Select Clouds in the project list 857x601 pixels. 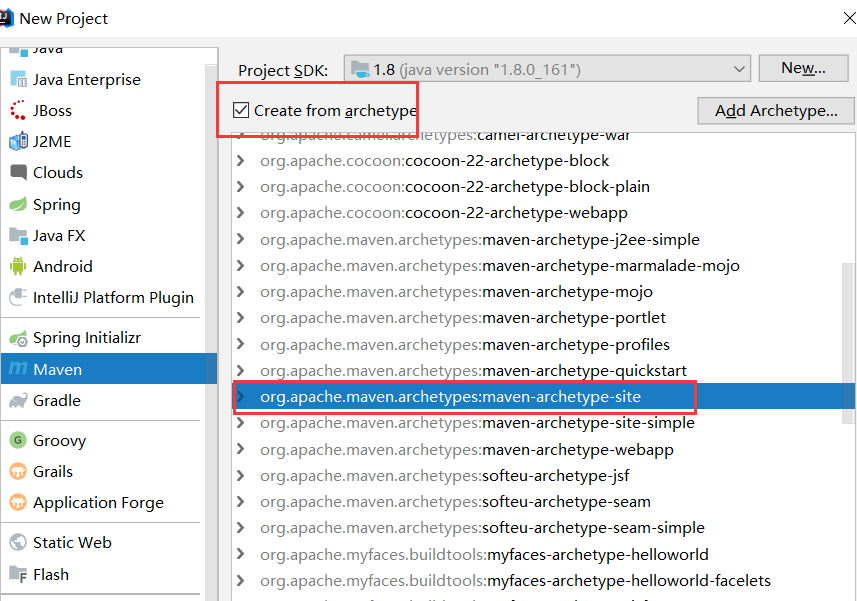click(x=104, y=172)
